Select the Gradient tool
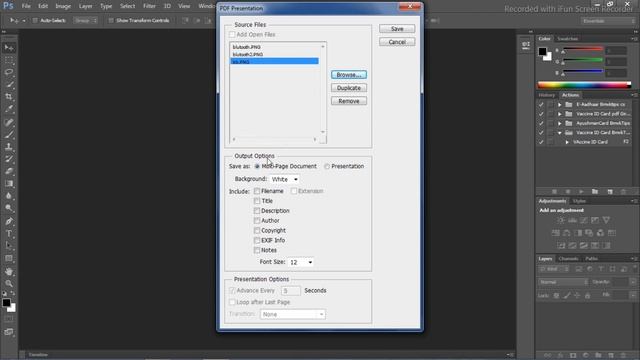 [x=9, y=184]
